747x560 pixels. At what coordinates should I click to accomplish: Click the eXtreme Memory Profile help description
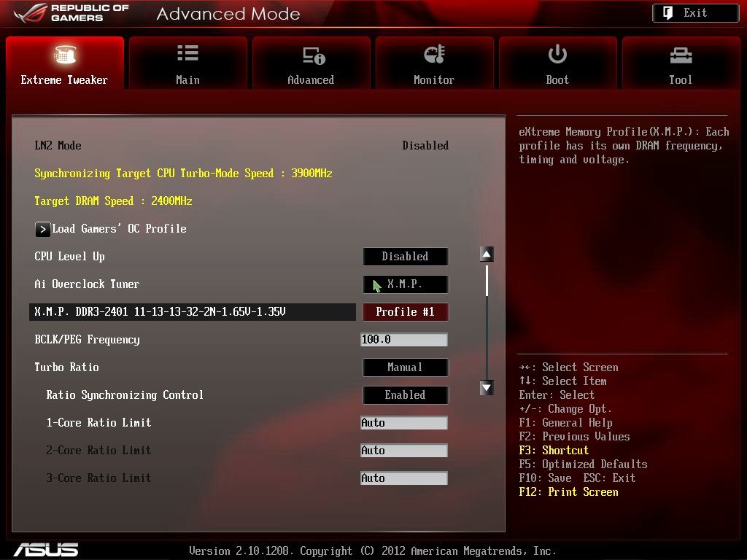[624, 146]
